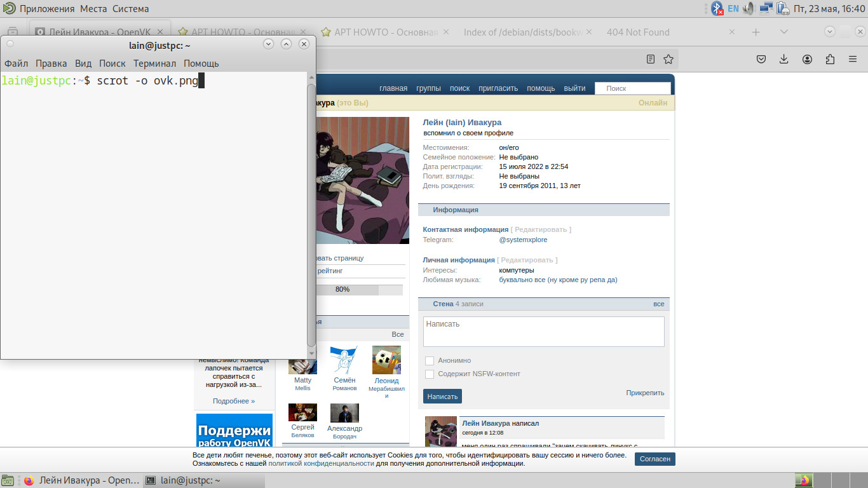Click 'Прикрепить' attachment link
The height and width of the screenshot is (488, 868).
pyautogui.click(x=645, y=393)
